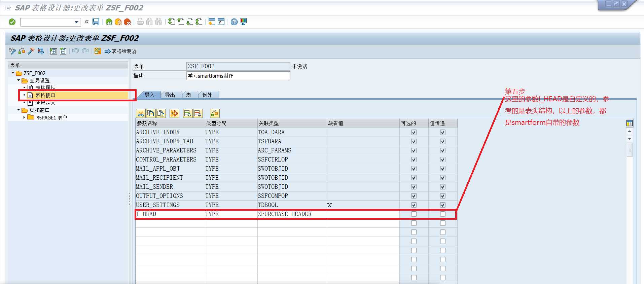The image size is (644, 284).
Task: Click the Last Page icon
Action: point(199,22)
